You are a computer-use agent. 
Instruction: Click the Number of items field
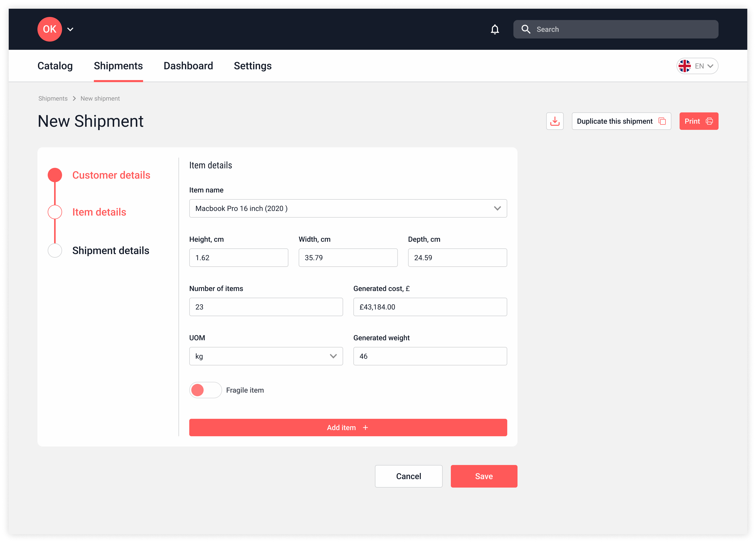point(266,307)
